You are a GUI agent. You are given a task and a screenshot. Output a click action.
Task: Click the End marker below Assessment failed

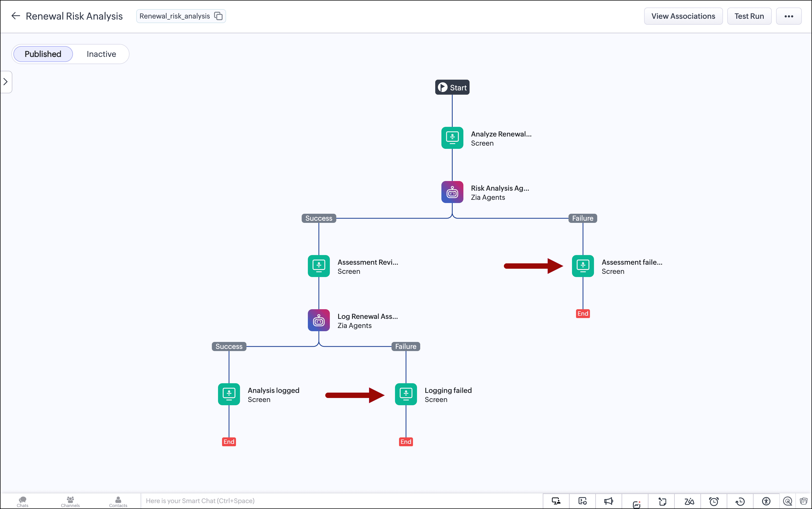(x=583, y=314)
